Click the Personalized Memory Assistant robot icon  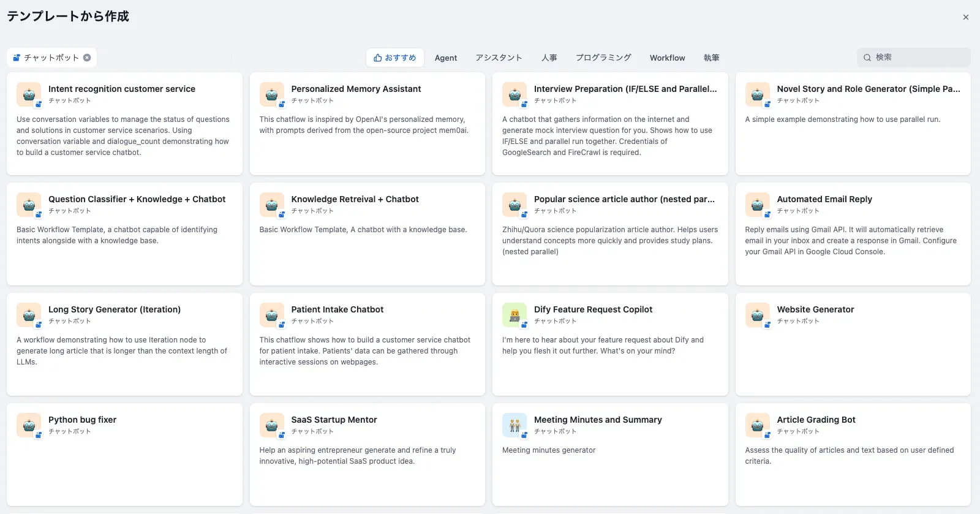pos(271,94)
